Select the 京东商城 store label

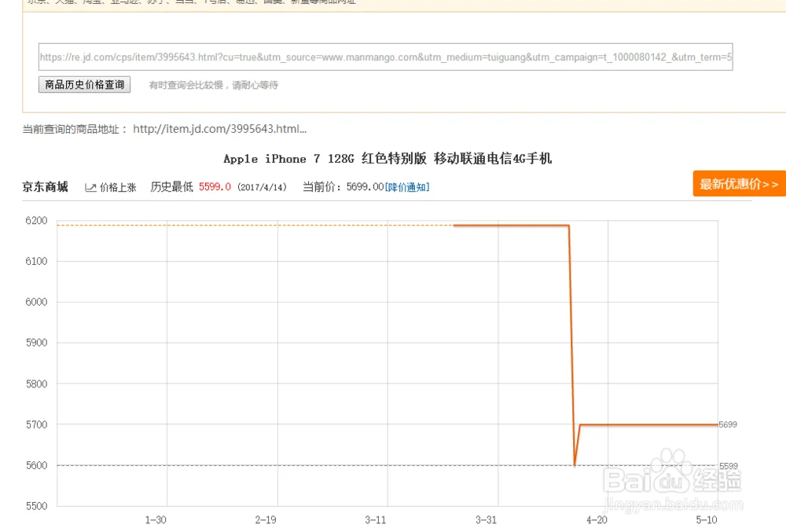point(45,187)
